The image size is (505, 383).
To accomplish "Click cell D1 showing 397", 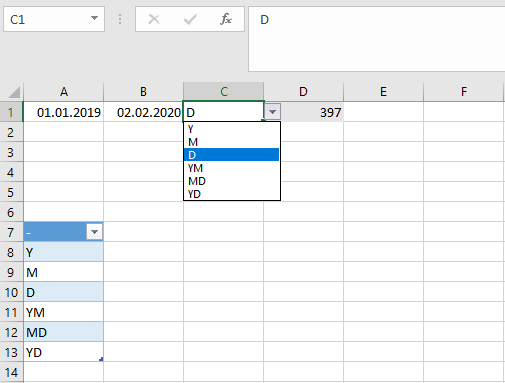I will pyautogui.click(x=304, y=112).
